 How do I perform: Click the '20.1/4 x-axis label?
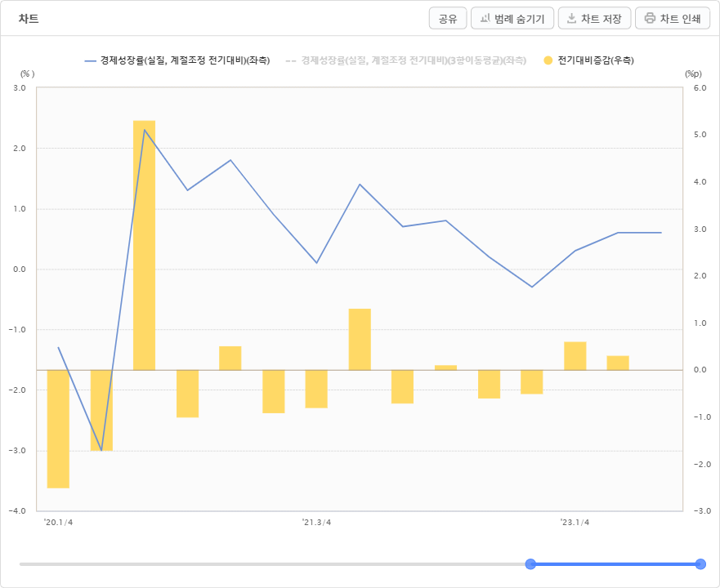pyautogui.click(x=59, y=523)
